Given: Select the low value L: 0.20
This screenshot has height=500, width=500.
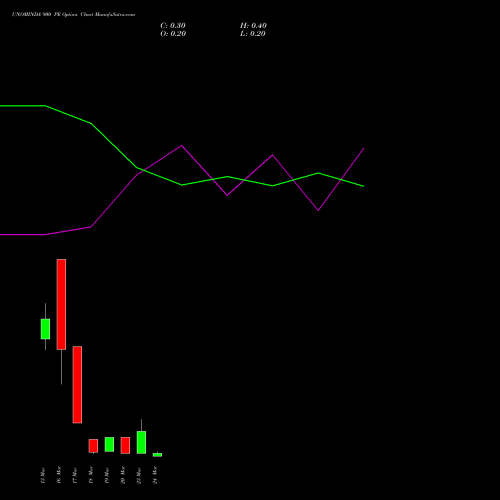Looking at the screenshot, I should point(253,34).
